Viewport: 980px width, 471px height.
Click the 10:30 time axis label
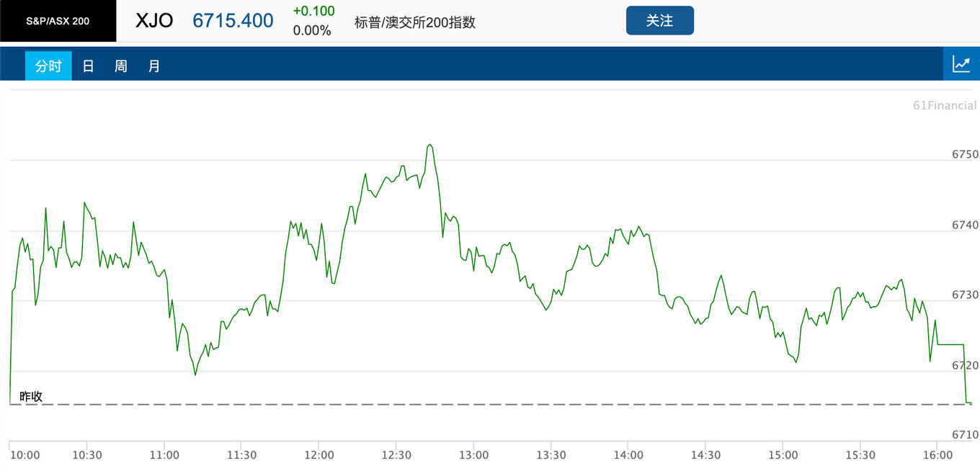point(87,455)
